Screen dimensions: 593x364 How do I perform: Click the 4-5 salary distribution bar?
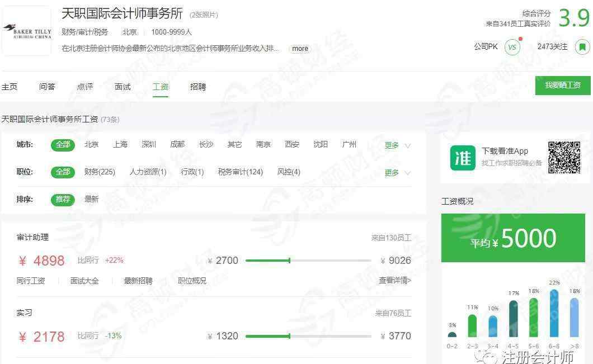click(x=514, y=319)
